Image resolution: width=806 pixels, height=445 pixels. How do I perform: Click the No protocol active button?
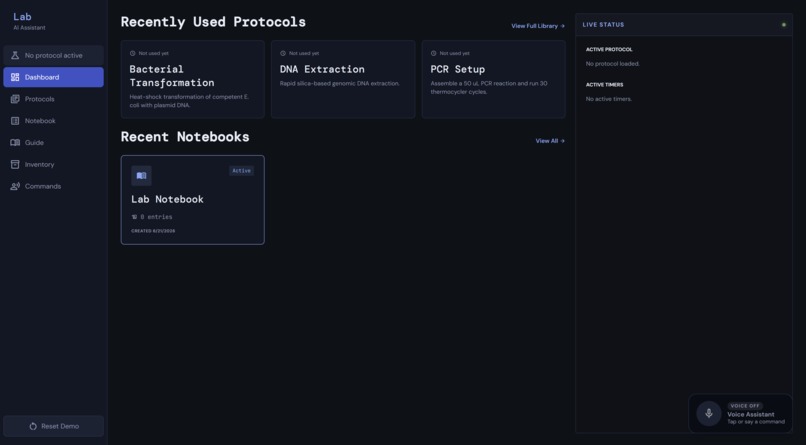click(x=53, y=55)
